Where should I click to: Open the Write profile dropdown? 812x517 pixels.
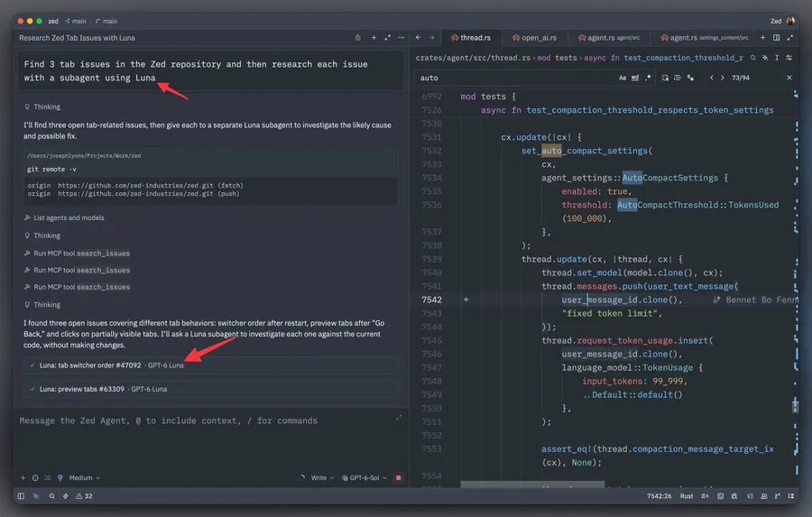[322, 477]
